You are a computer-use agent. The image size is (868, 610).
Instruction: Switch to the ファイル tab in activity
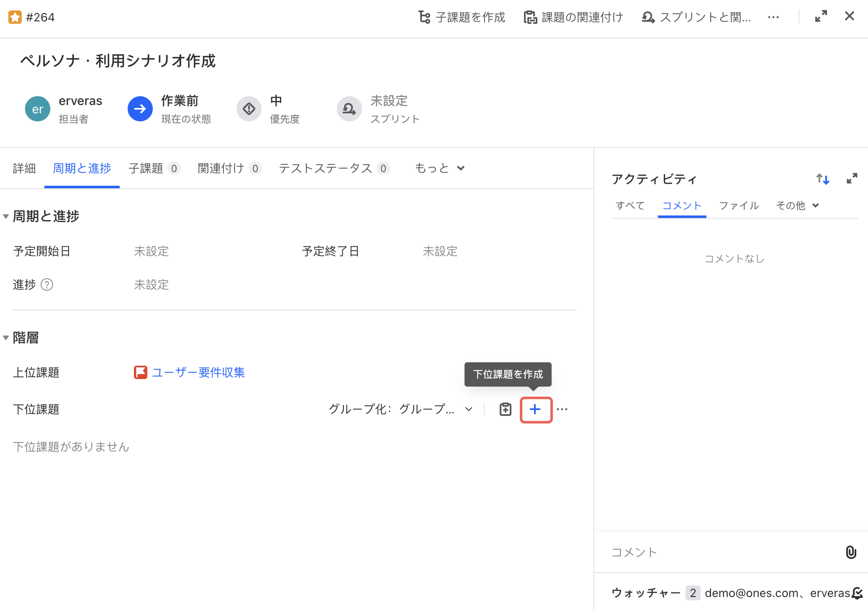click(x=739, y=205)
